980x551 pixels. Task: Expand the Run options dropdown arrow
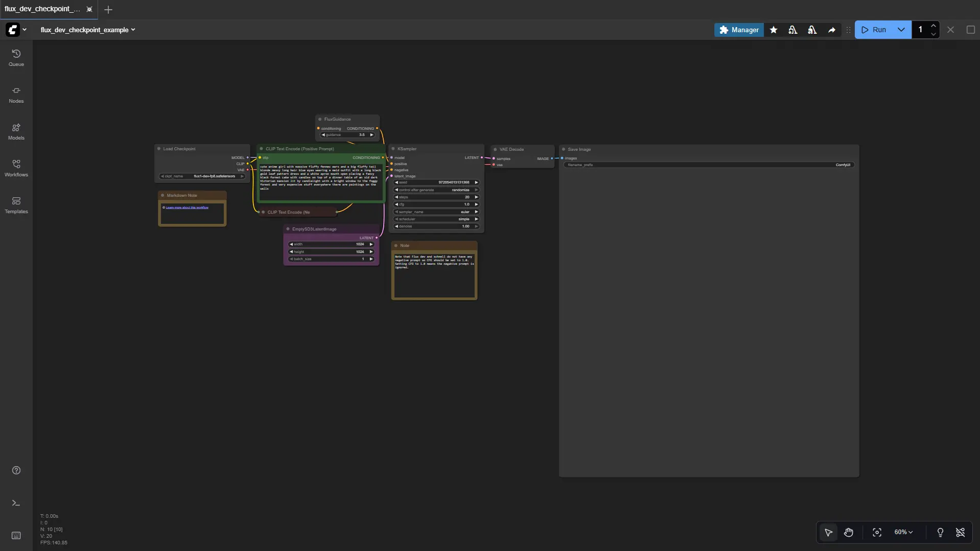pos(901,30)
